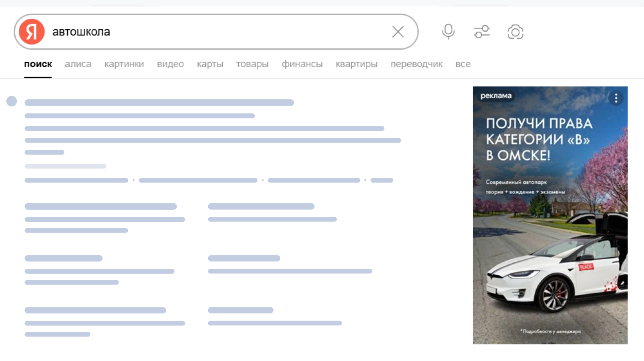Click the search field containing автошкола
Image resolution: width=644 pixels, height=361 pixels.
pos(216,32)
